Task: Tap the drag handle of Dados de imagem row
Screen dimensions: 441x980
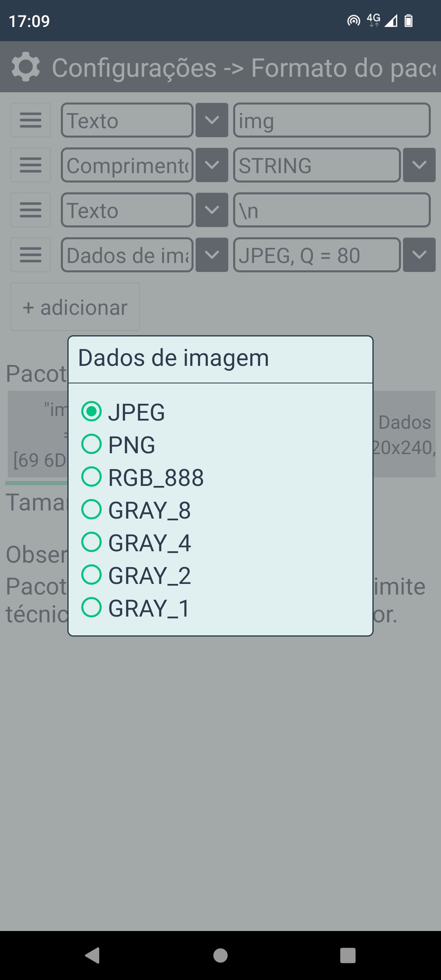Action: [x=31, y=255]
